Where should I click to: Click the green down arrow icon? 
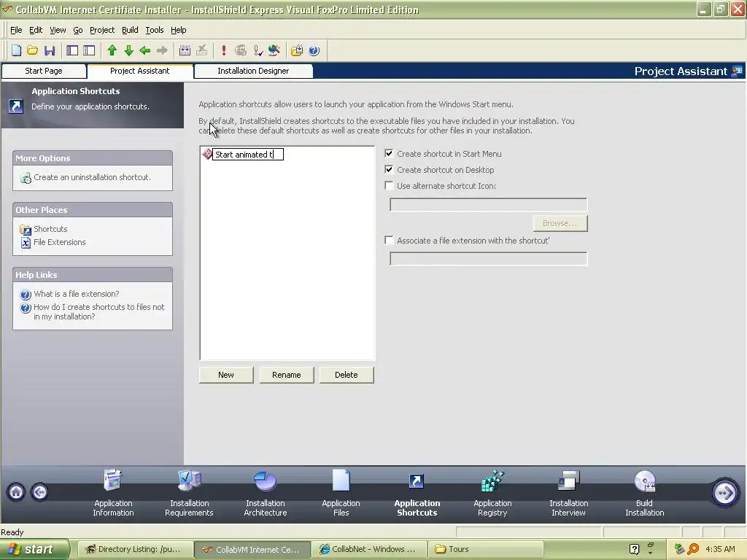click(128, 50)
